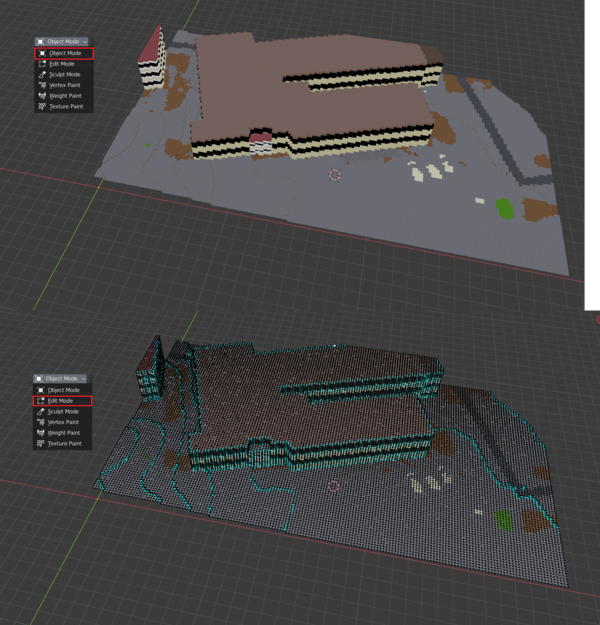Open the upper viewport's Object Mode dropdown header
This screenshot has width=600, height=625.
(x=62, y=41)
